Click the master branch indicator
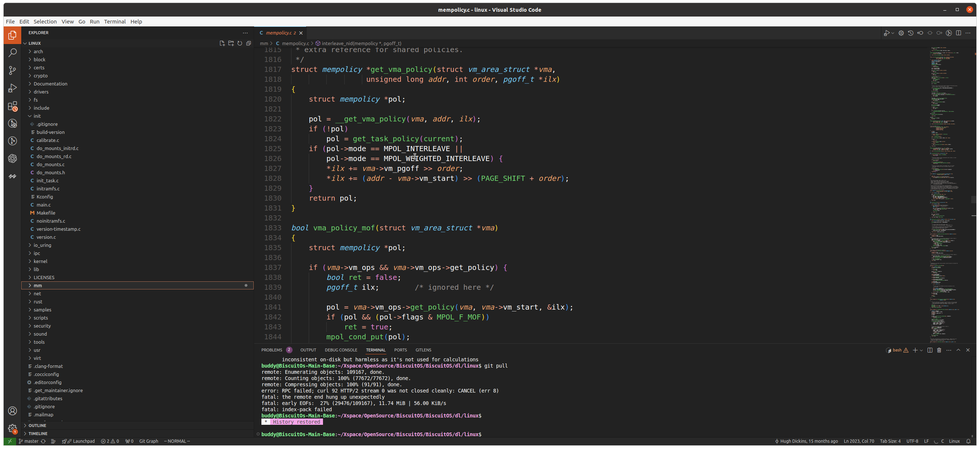The image size is (980, 449). tap(29, 441)
